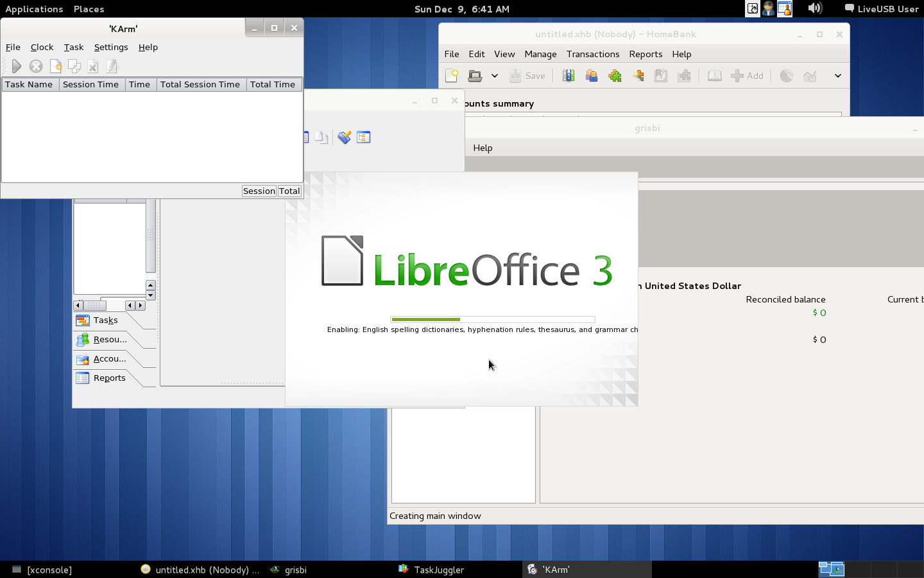Open the Edit menu in HomeBank
The height and width of the screenshot is (578, 924).
(477, 55)
